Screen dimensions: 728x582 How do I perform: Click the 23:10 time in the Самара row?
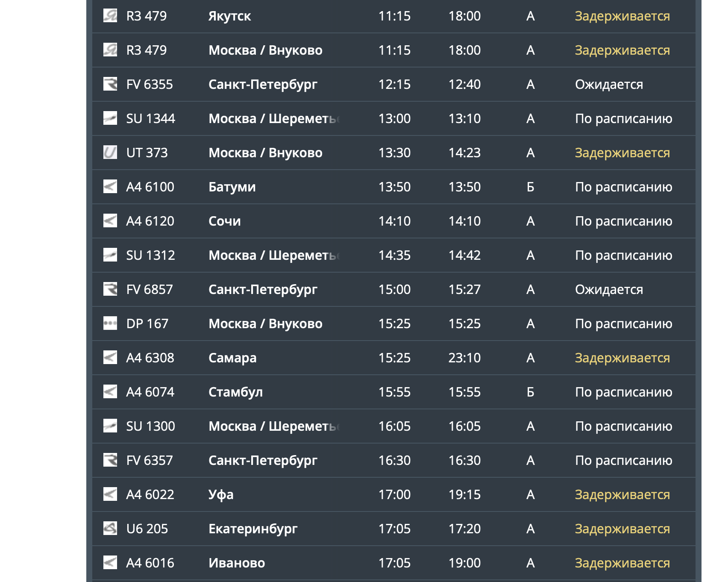464,358
